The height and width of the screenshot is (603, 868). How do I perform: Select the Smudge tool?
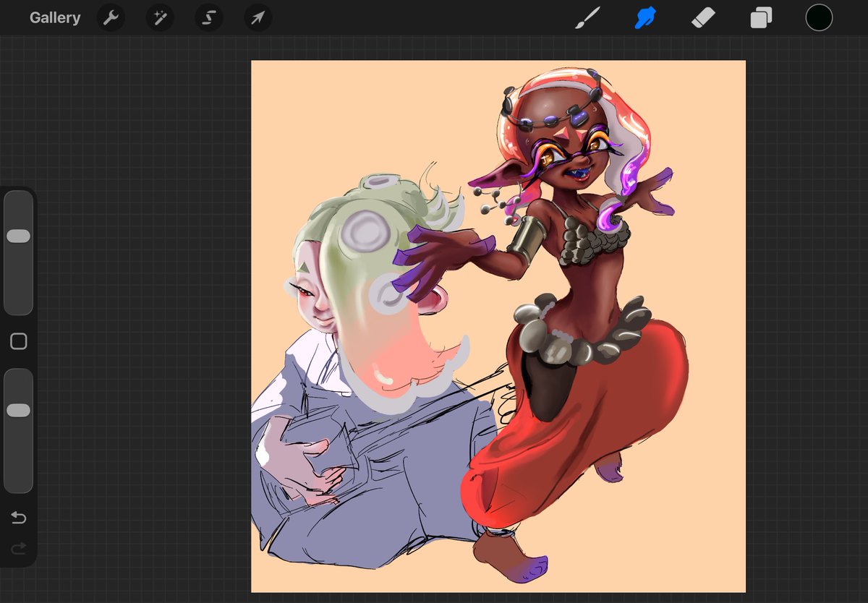click(x=644, y=18)
